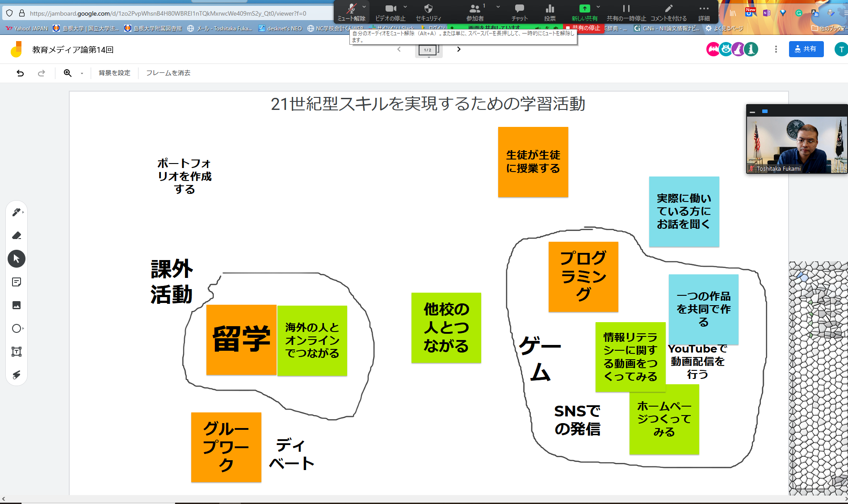Click フレームを消去 to clear frame
Screen dimensions: 848x504
point(168,73)
